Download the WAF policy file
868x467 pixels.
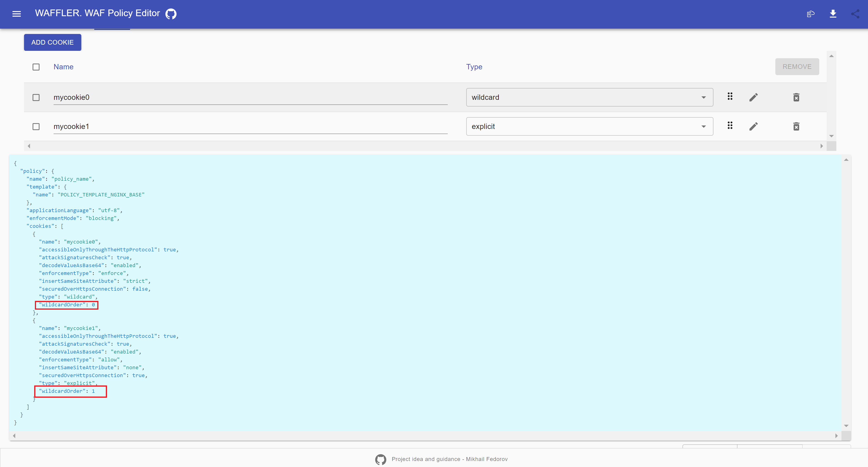coord(833,14)
